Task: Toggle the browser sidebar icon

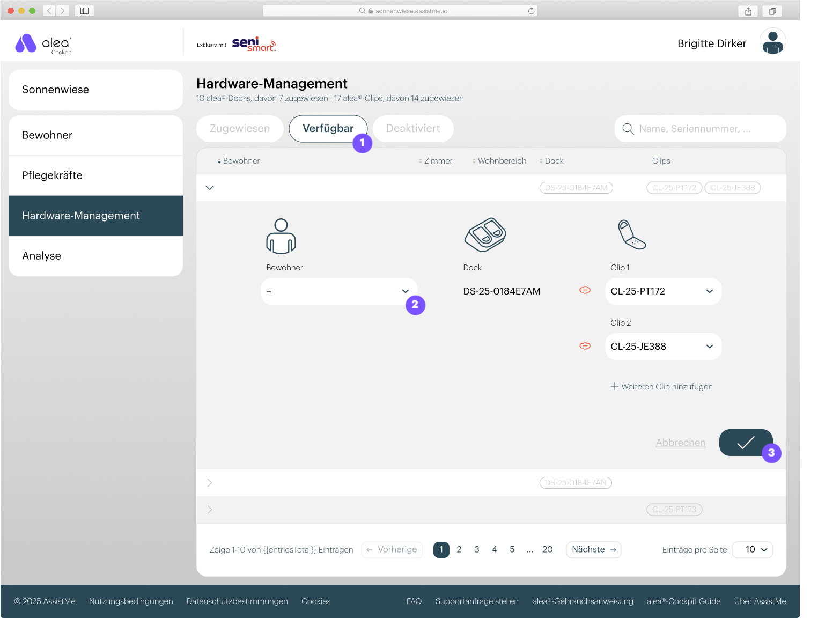Action: 84,11
